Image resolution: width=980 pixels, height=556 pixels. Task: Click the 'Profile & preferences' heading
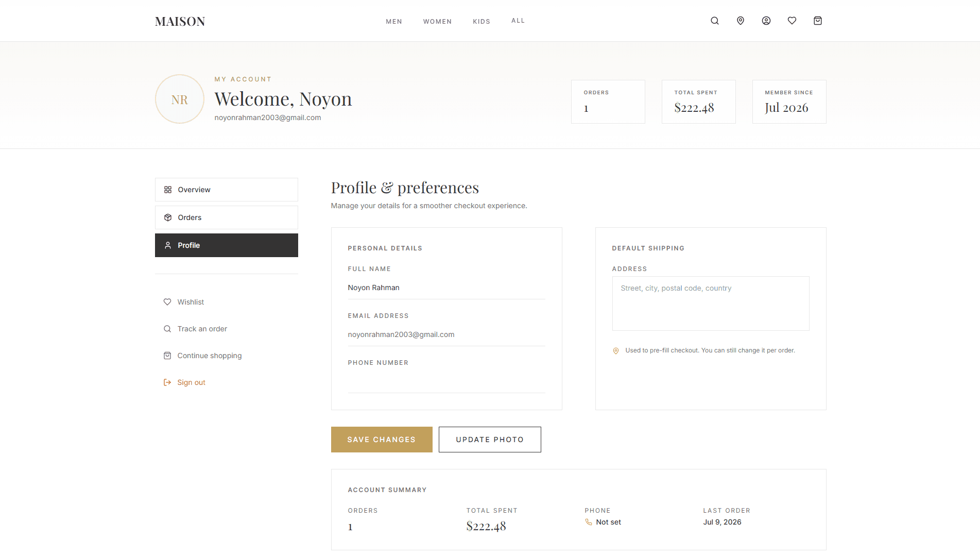tap(405, 188)
